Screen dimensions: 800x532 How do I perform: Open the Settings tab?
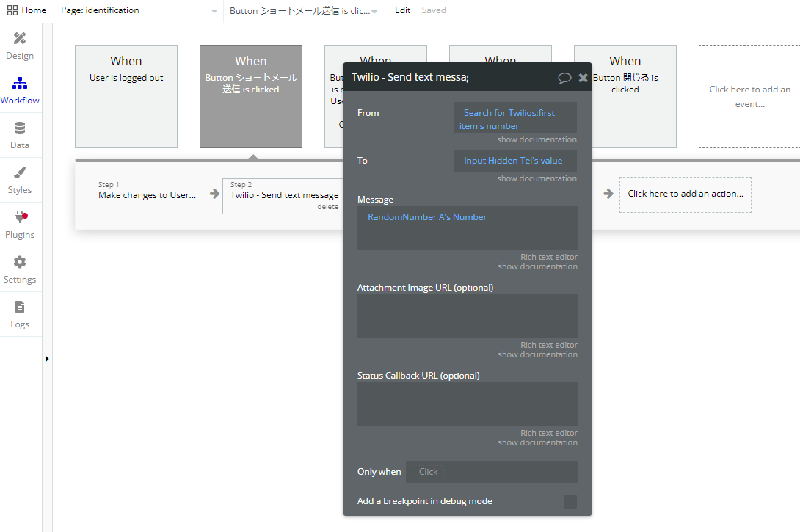point(20,270)
